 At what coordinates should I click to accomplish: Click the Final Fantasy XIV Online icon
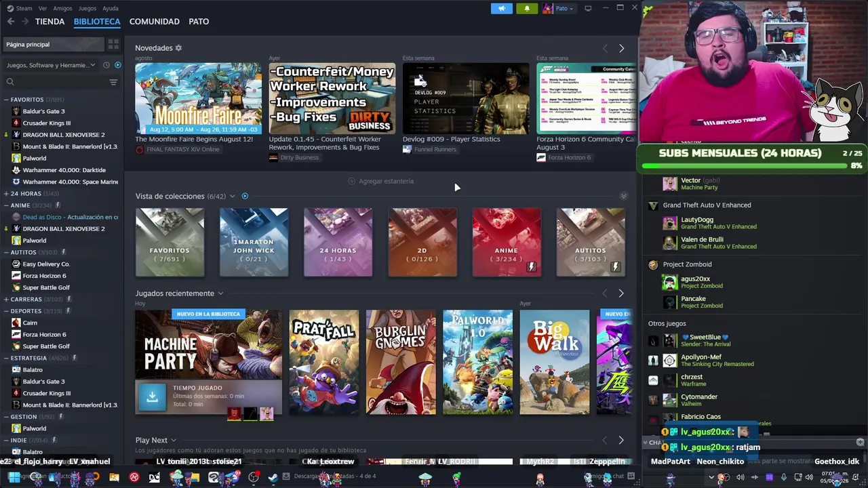pyautogui.click(x=139, y=149)
